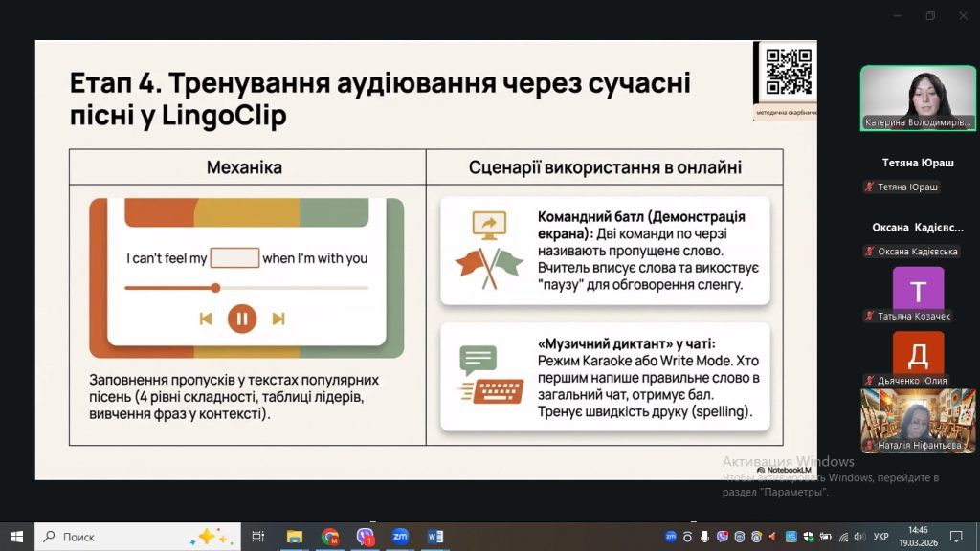This screenshot has height=551, width=980.
Task: Click the pause button in LingoClip player
Action: [x=242, y=319]
